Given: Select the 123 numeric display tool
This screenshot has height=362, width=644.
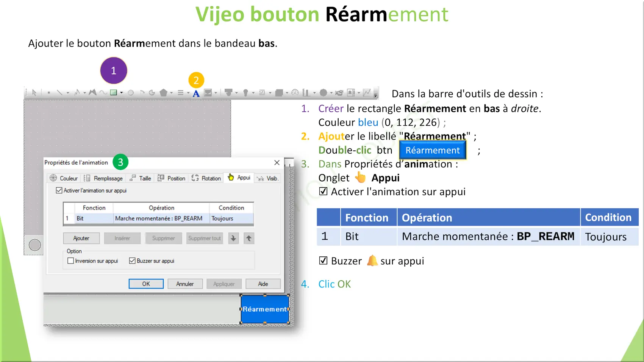Looking at the screenshot, I should click(x=262, y=93).
